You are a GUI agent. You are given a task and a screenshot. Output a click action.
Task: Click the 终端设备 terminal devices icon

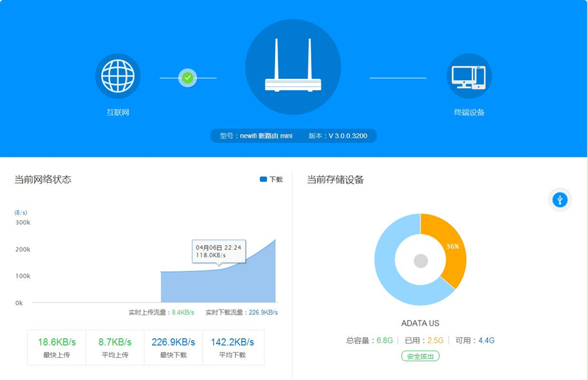click(x=470, y=76)
